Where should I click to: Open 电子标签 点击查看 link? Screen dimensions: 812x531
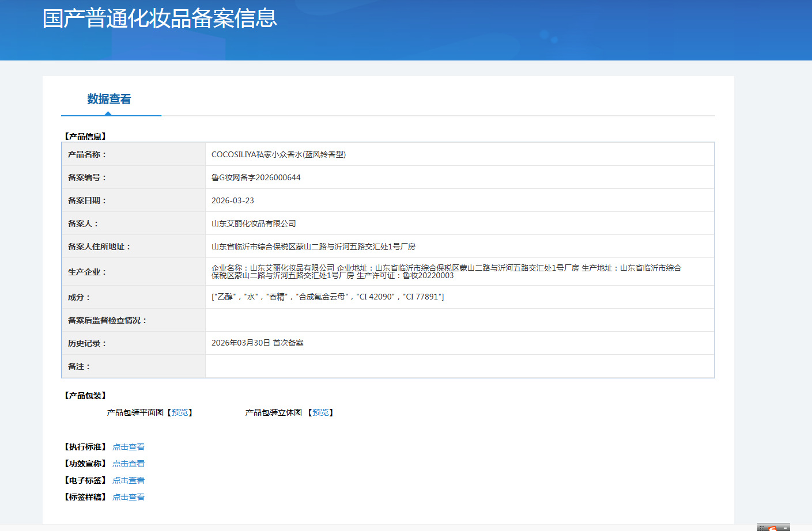click(129, 480)
